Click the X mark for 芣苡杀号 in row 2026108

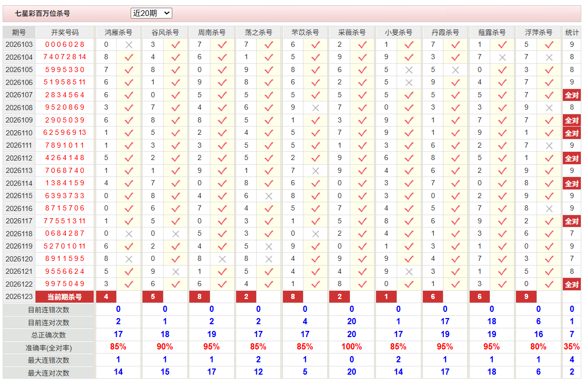(316, 108)
